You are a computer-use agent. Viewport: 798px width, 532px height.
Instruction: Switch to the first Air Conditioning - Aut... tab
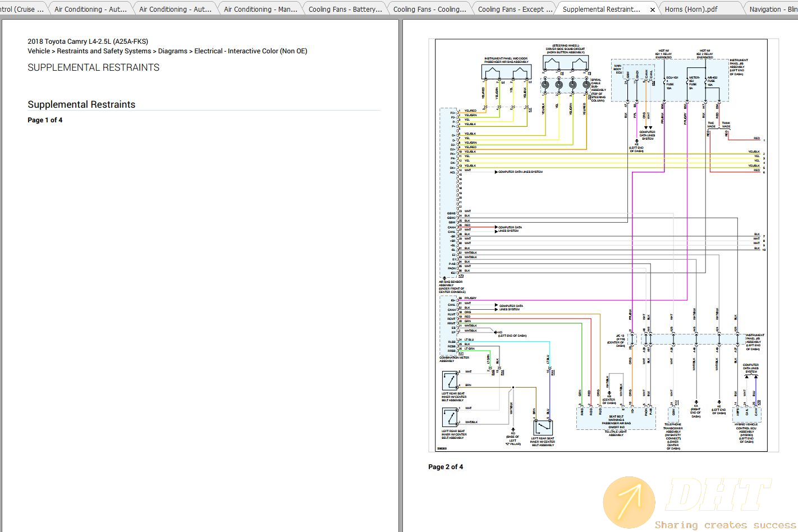(x=90, y=9)
